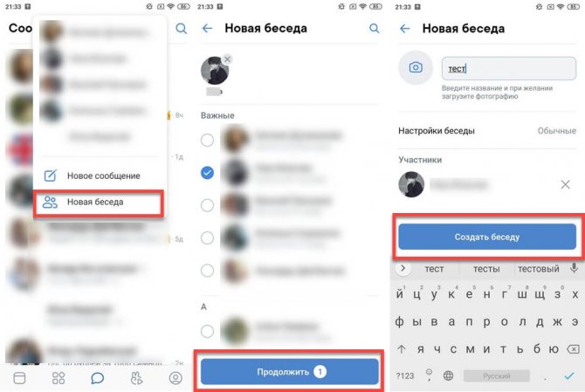The image size is (585, 392).
Task: Tap the Создать беседу button
Action: pyautogui.click(x=487, y=237)
